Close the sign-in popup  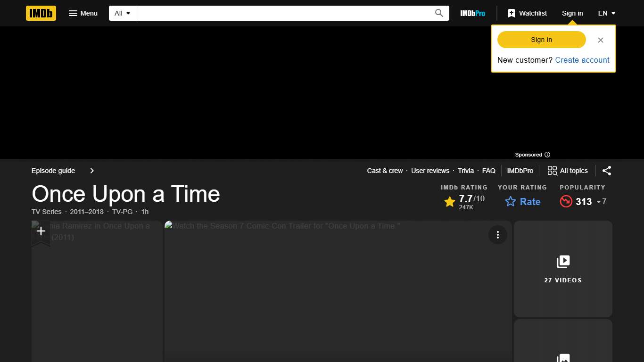coord(600,40)
